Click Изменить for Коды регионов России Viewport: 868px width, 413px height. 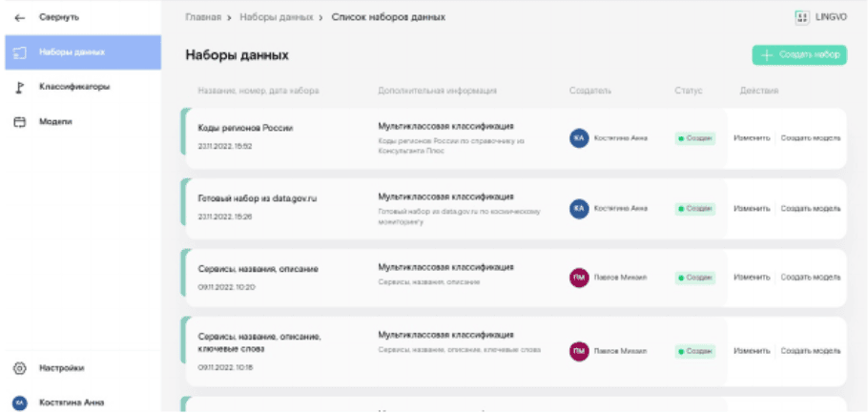pyautogui.click(x=751, y=137)
